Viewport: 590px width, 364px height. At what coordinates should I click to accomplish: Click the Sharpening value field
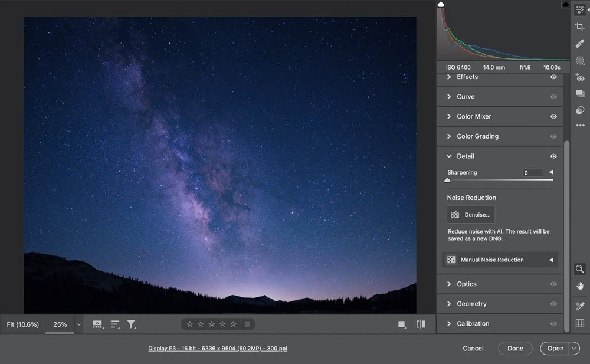(x=532, y=173)
